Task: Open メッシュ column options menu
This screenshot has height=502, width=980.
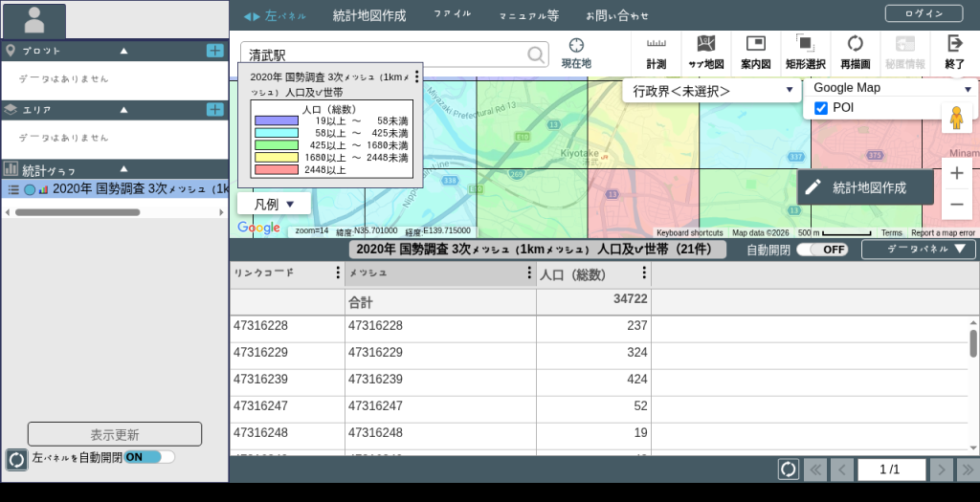Action: [x=528, y=273]
